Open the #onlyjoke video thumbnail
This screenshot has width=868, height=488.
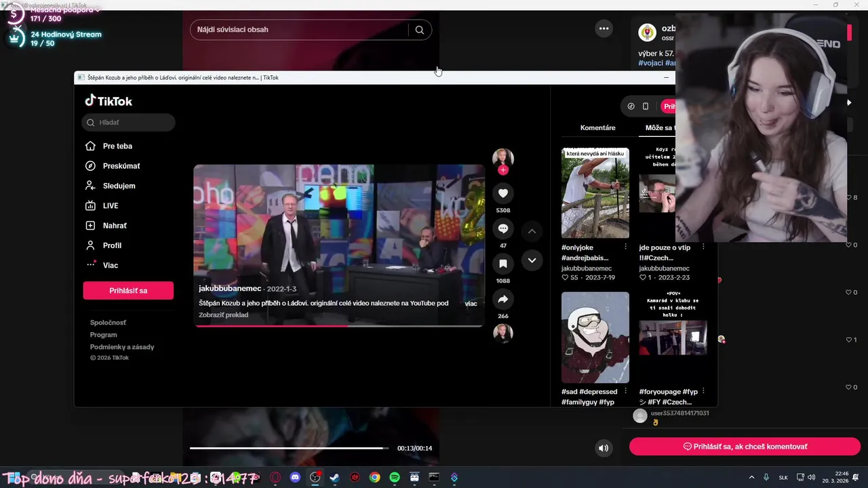click(595, 193)
